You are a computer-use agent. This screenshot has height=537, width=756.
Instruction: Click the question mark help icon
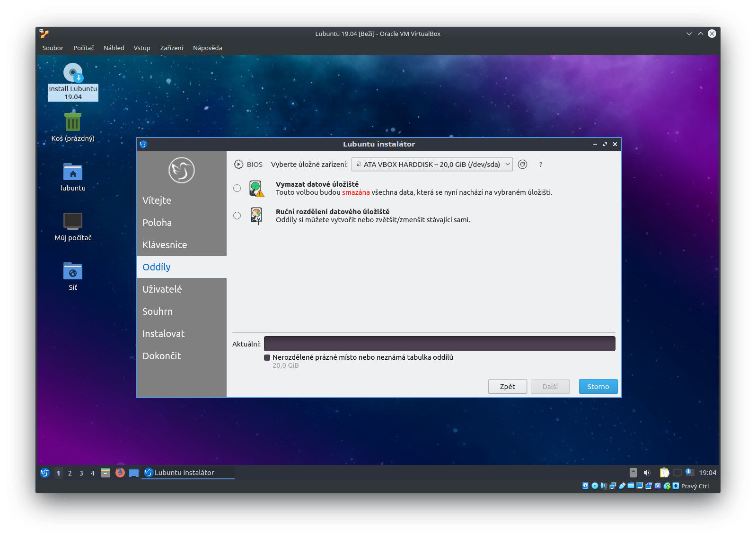pos(541,165)
